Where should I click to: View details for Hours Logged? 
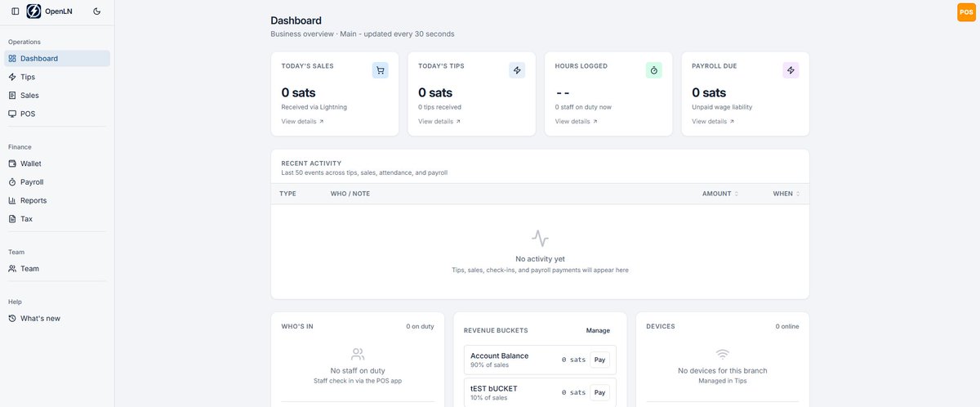pos(577,122)
